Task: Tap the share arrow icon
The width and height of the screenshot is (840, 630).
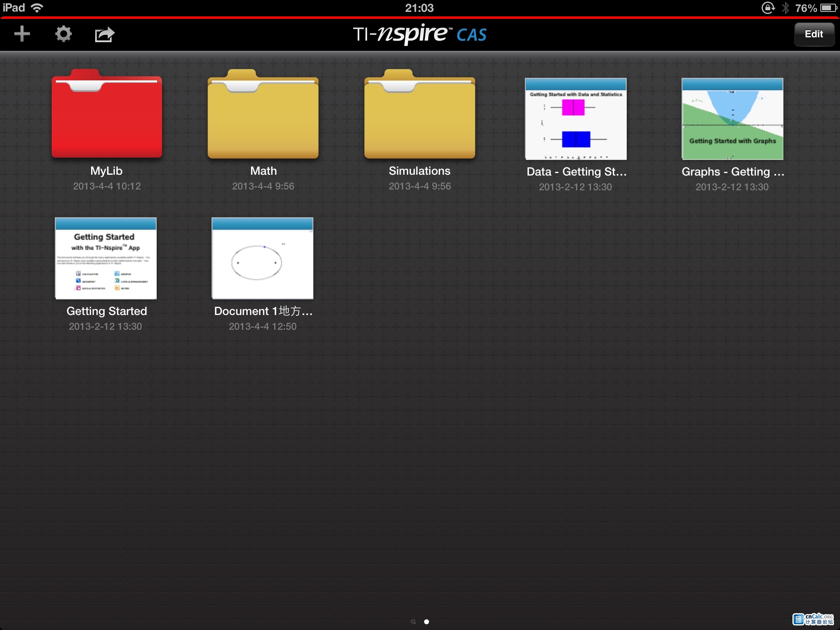Action: [x=105, y=34]
